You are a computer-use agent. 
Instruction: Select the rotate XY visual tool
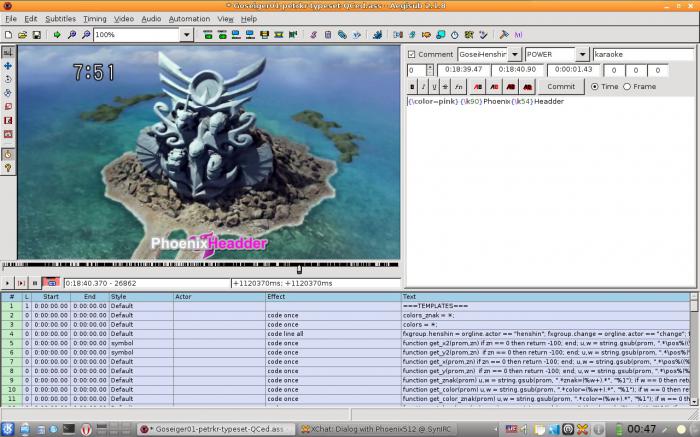[x=8, y=93]
